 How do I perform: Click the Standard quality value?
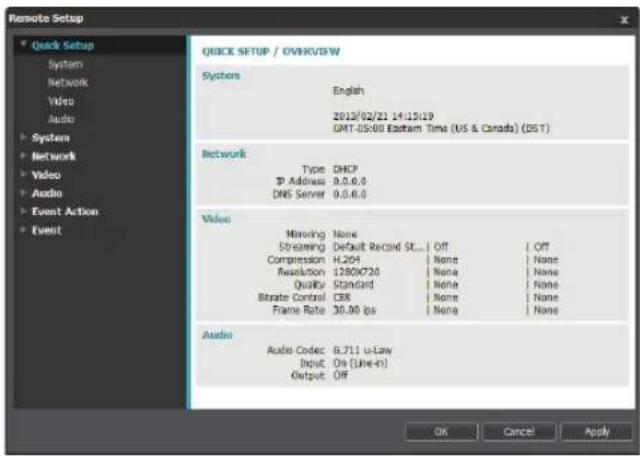(353, 285)
